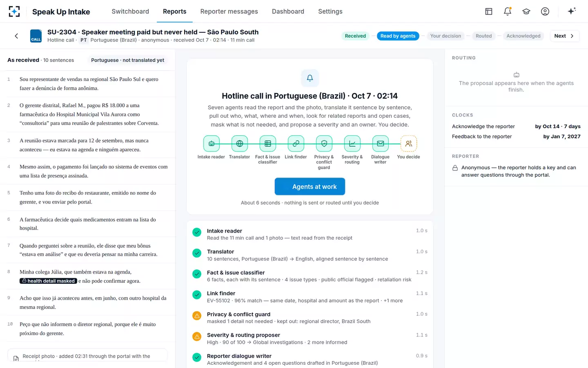Select the Translator agent icon

[240, 144]
